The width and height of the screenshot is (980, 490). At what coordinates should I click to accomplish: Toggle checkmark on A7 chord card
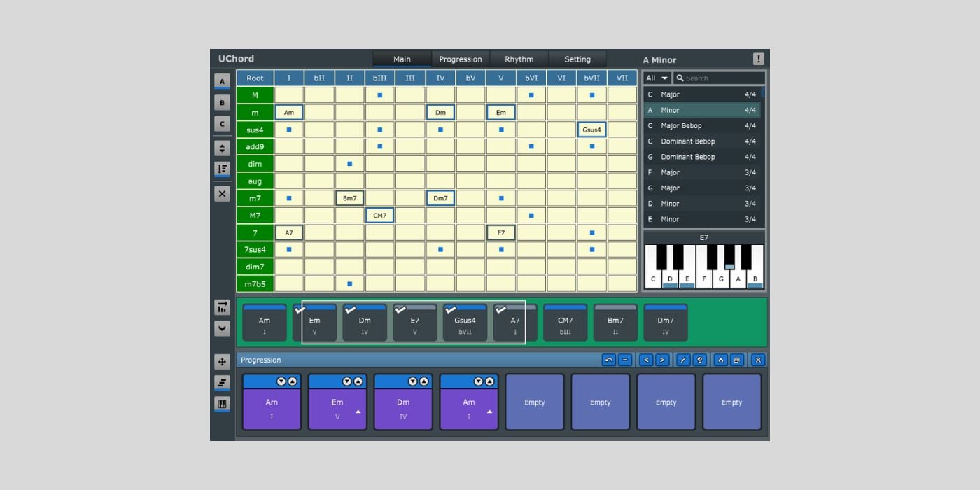point(500,309)
